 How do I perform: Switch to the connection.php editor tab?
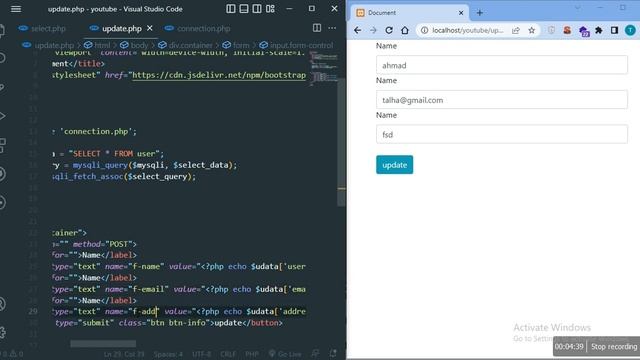(x=198, y=29)
